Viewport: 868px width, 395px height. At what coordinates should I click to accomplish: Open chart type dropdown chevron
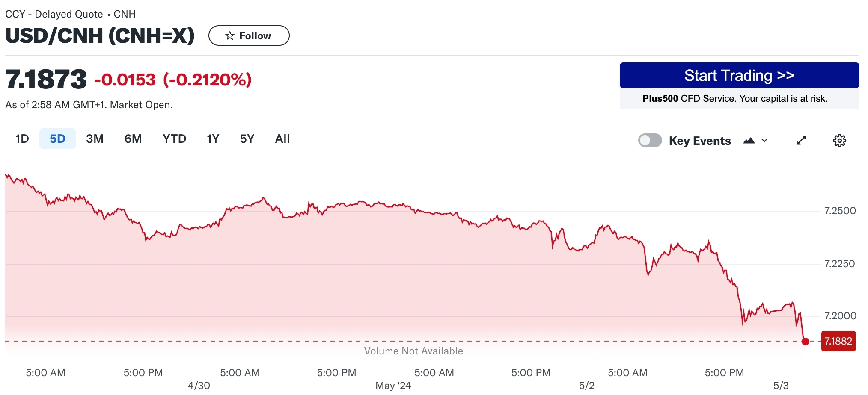click(765, 141)
